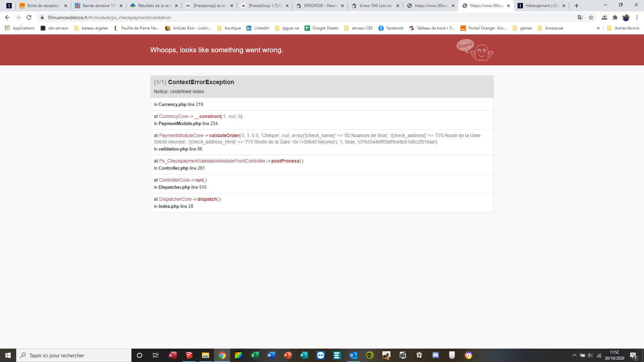Image resolution: width=644 pixels, height=362 pixels.
Task: Open the Windows notification center
Action: (633, 355)
